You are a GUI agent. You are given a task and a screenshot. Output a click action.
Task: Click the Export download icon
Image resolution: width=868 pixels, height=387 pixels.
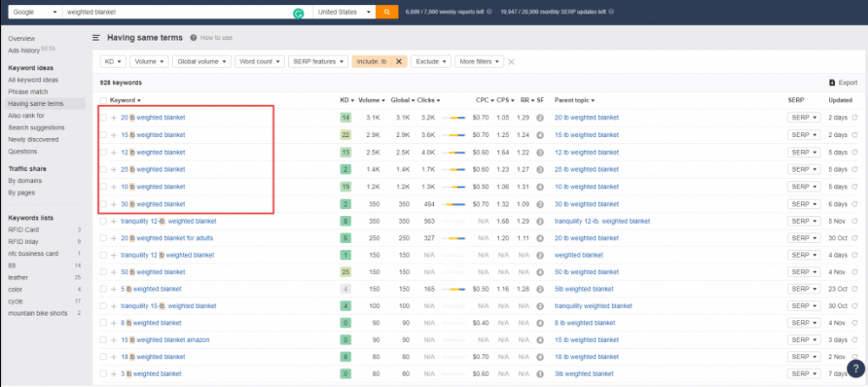(x=832, y=82)
